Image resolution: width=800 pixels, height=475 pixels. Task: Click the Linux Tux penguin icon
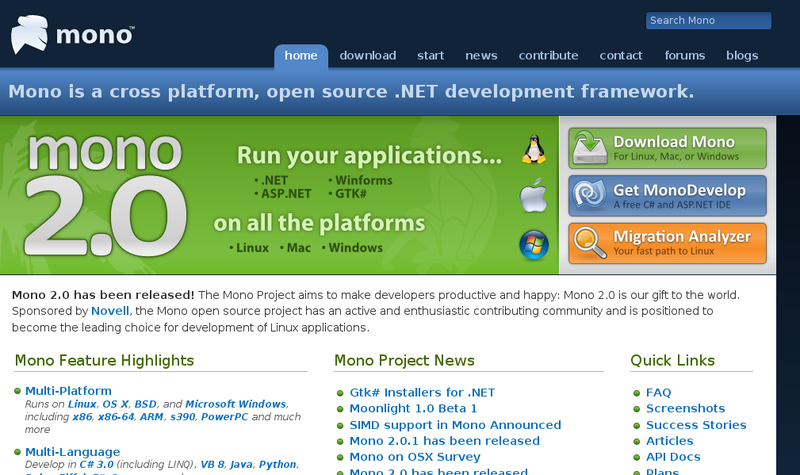pos(534,149)
